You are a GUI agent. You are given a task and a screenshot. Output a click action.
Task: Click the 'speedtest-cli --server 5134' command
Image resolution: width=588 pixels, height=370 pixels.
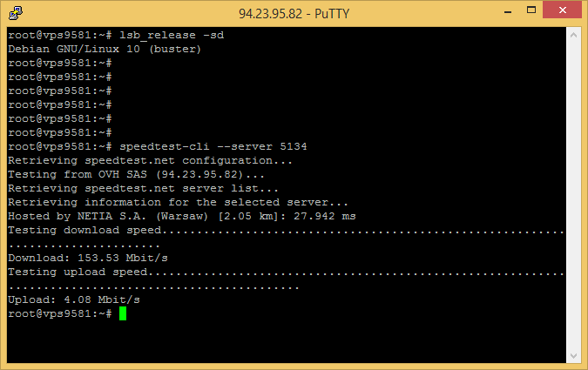[213, 146]
